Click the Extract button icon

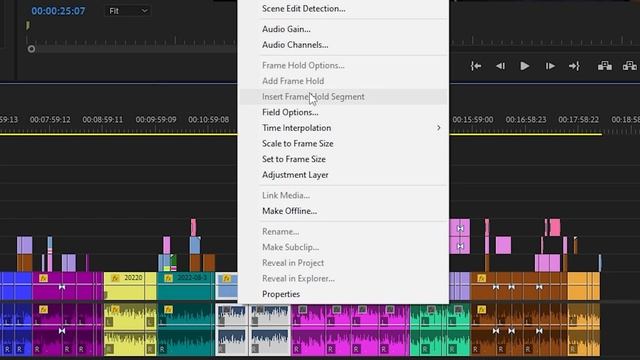(x=630, y=66)
